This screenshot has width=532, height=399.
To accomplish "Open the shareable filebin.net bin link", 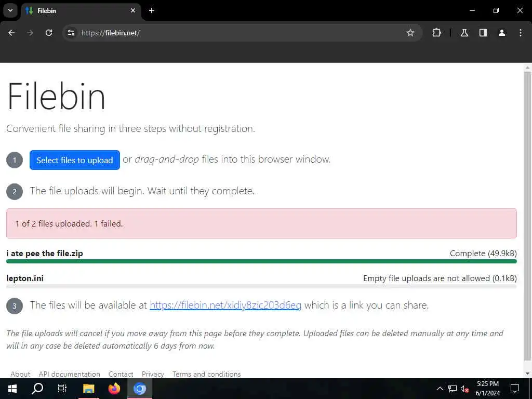I will point(225,305).
